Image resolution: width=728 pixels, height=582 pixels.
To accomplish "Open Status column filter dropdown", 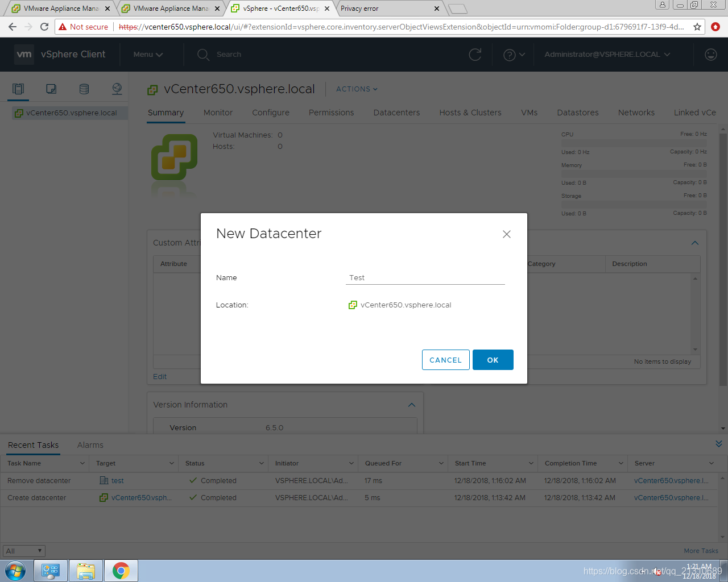I will coord(261,463).
